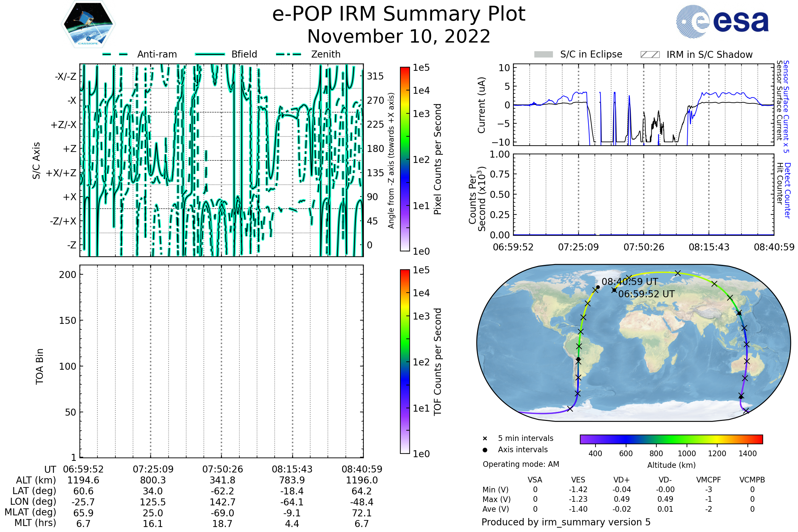The height and width of the screenshot is (532, 798).
Task: Click the Altitude colorbar below the map
Action: 671,439
